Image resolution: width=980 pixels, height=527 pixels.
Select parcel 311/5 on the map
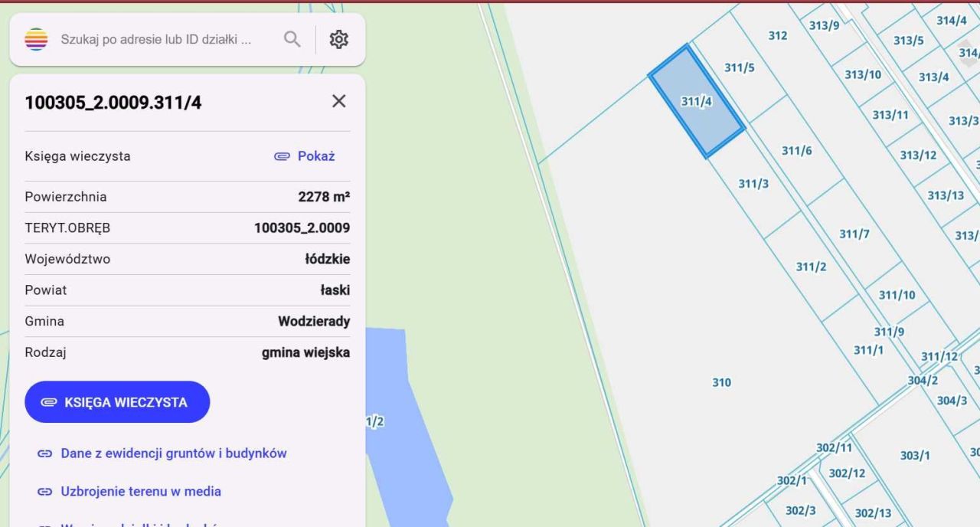pos(739,68)
